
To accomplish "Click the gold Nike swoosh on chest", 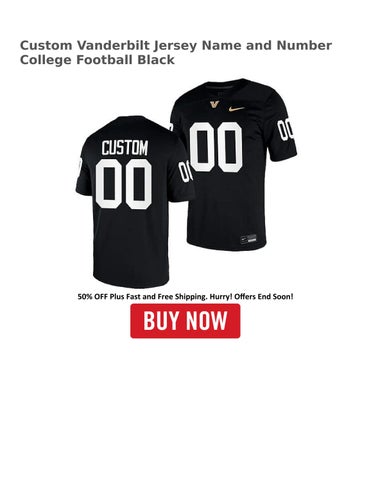I will 237,108.
